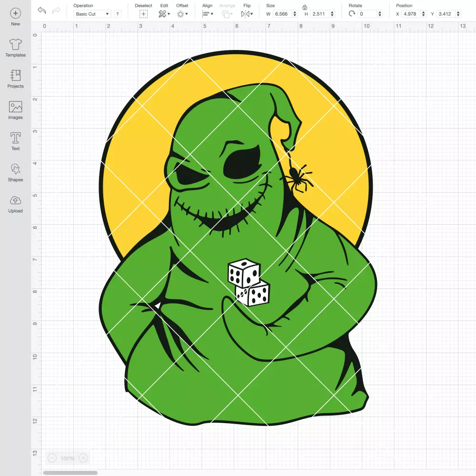Click the Undo arrow
The height and width of the screenshot is (476, 476).
point(42,10)
